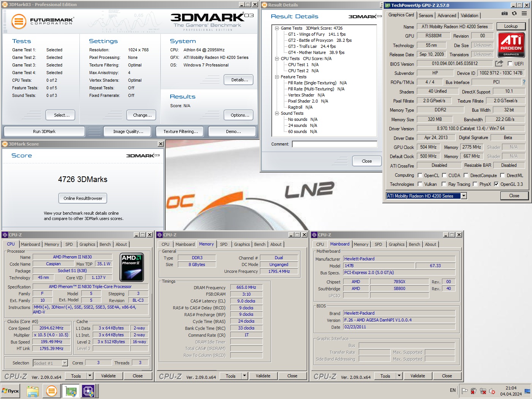Click the Result Details title bar icon

(264, 5)
